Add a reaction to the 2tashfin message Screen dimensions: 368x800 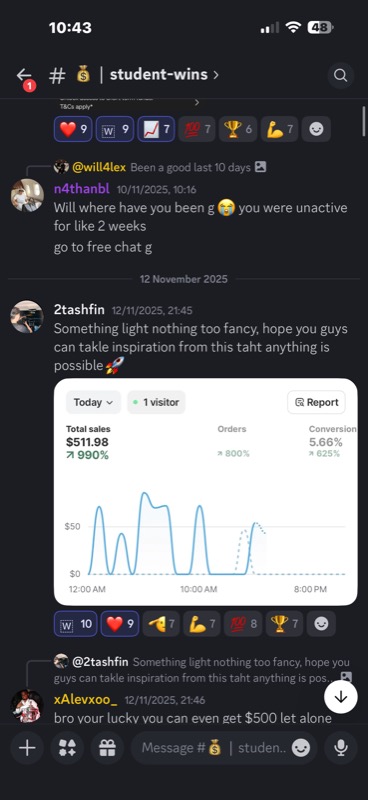321,623
